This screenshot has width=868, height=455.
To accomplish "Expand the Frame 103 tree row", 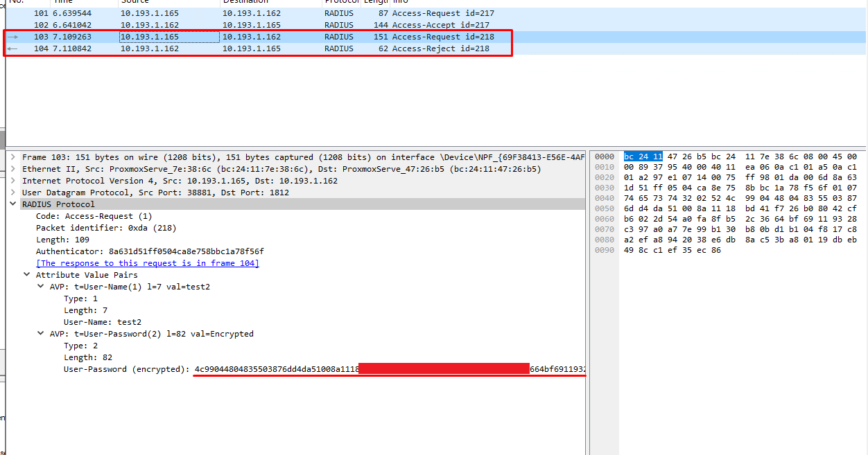I will (14, 157).
